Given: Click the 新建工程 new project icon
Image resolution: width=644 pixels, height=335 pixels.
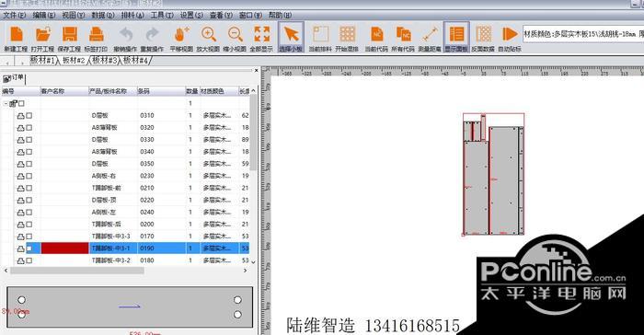Looking at the screenshot, I should tap(17, 35).
